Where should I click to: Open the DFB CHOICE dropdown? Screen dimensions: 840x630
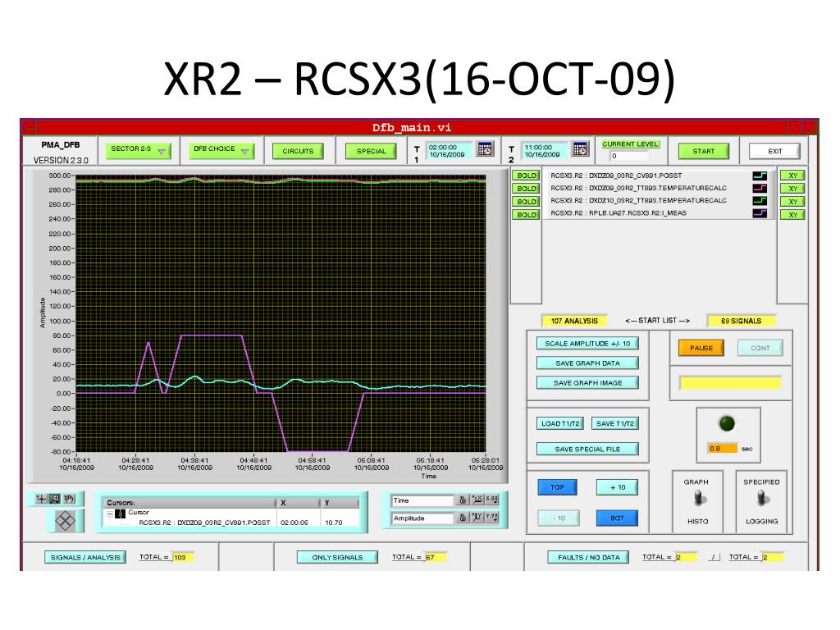[x=221, y=151]
